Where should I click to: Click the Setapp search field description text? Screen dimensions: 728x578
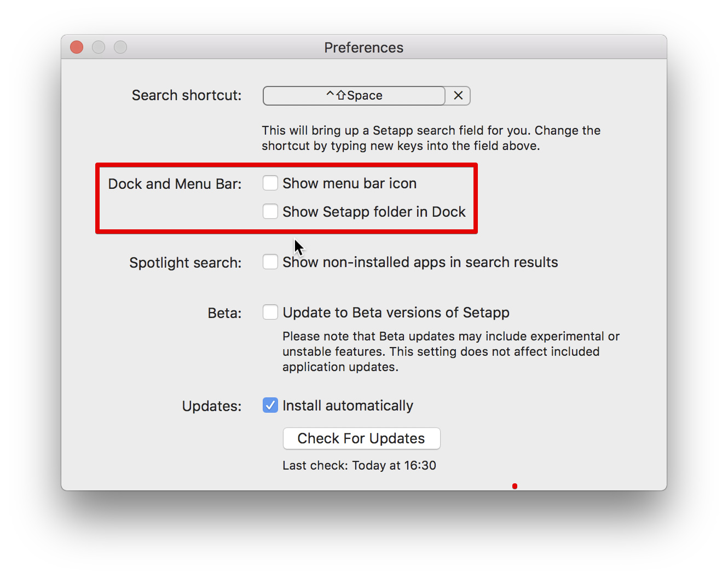[431, 138]
